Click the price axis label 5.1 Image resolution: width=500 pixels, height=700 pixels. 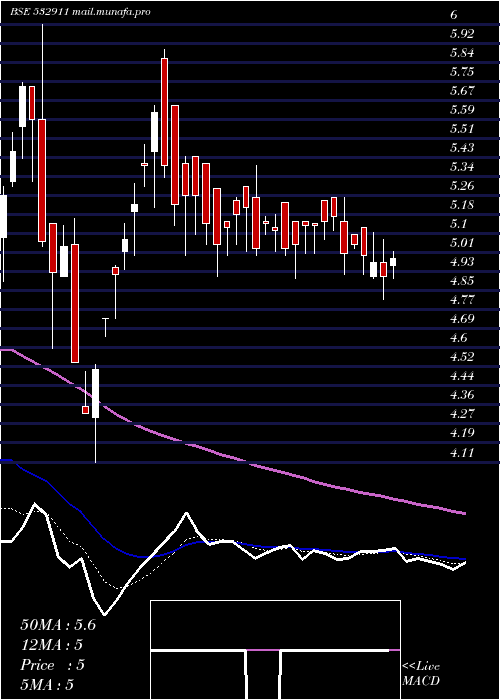[458, 224]
